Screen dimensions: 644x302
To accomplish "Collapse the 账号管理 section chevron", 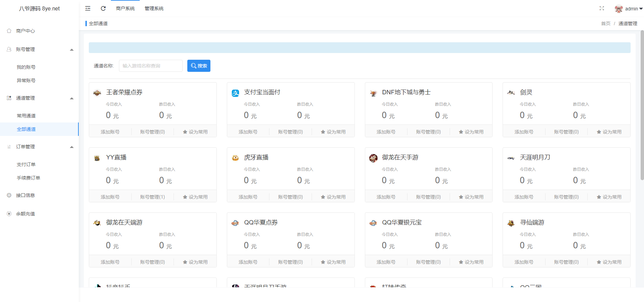I will point(71,49).
